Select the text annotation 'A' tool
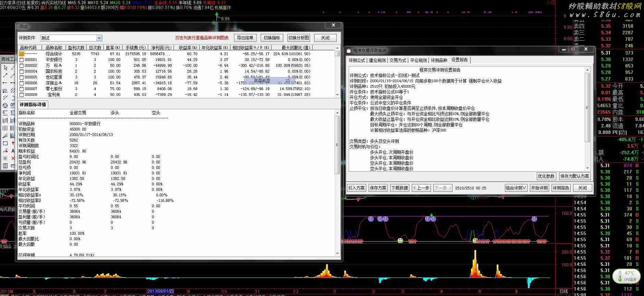Image resolution: width=644 pixels, height=296 pixels. click(x=13, y=151)
